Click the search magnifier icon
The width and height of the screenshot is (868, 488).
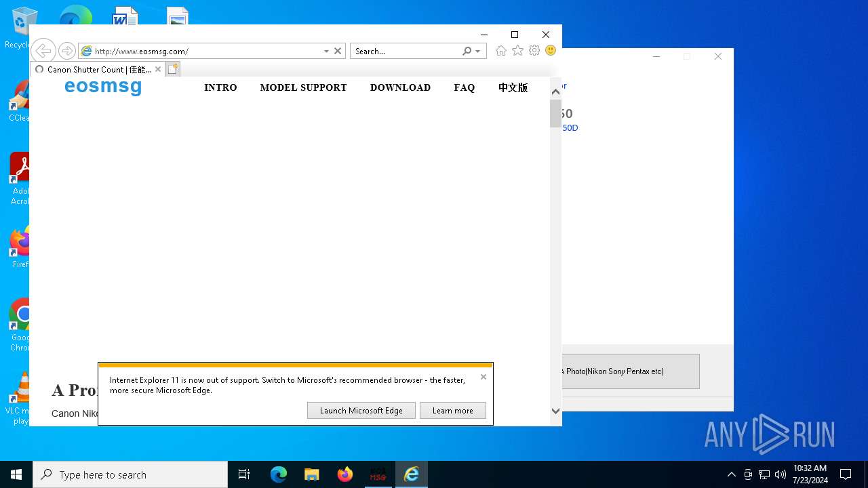point(467,51)
